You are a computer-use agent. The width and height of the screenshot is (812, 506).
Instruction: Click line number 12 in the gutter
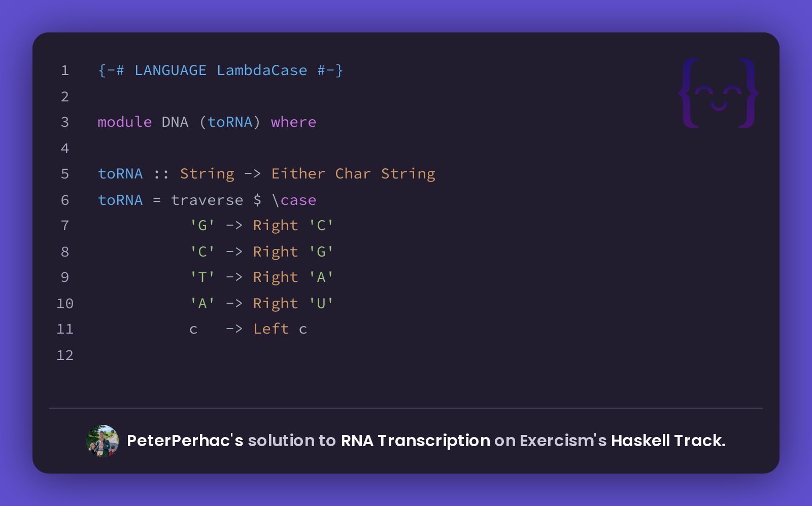point(65,355)
